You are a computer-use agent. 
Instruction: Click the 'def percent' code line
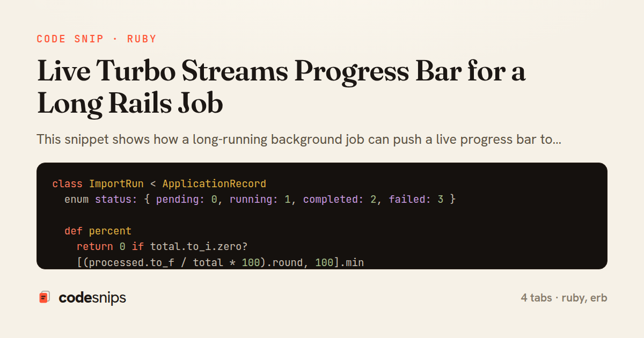[x=98, y=231]
